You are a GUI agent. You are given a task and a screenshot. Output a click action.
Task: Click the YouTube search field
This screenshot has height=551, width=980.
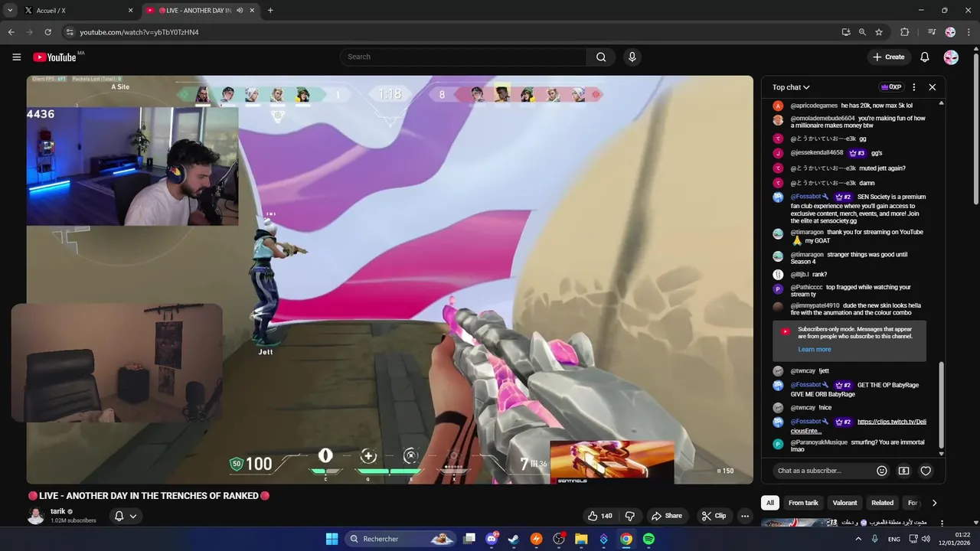point(463,57)
